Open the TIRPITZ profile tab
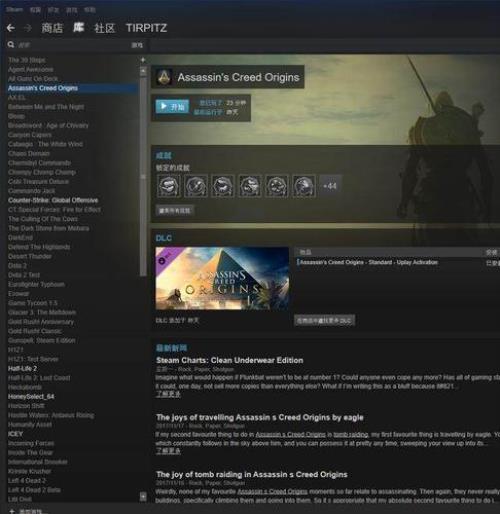This screenshot has height=514, width=500. coord(146,28)
